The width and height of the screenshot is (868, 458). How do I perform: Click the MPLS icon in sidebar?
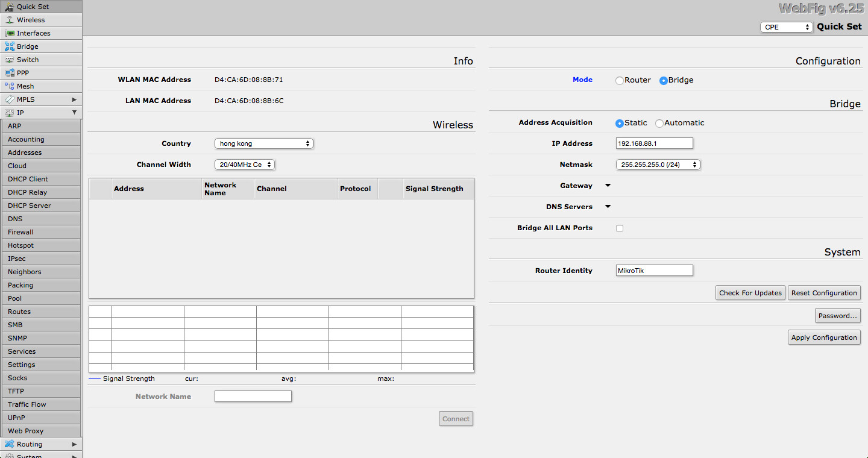point(9,99)
